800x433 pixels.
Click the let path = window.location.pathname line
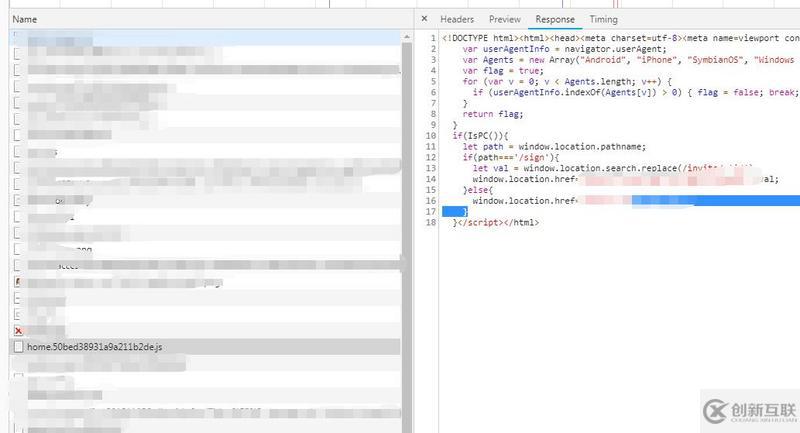[554, 146]
